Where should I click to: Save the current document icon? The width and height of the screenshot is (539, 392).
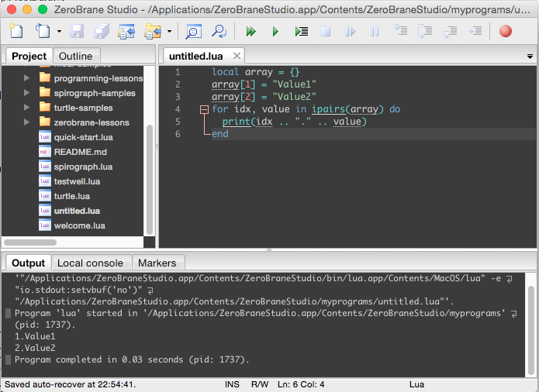pyautogui.click(x=77, y=31)
